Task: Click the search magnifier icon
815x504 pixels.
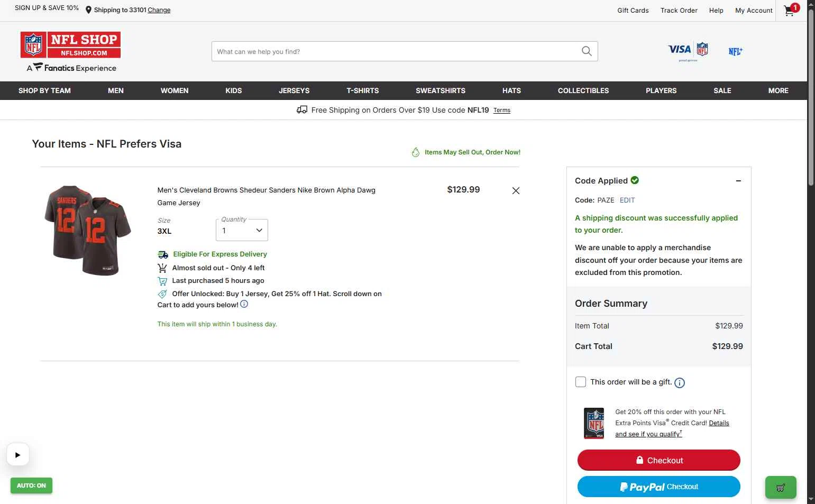Action: coord(587,51)
